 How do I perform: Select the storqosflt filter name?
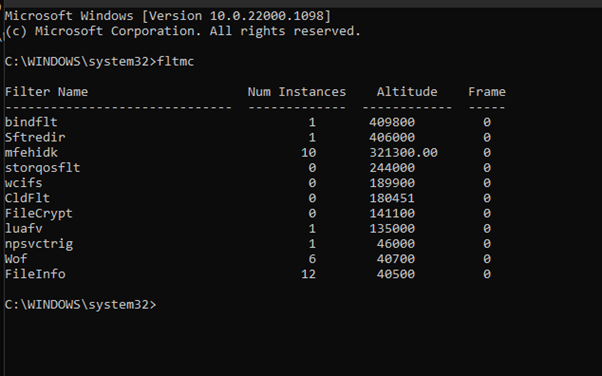tap(43, 168)
